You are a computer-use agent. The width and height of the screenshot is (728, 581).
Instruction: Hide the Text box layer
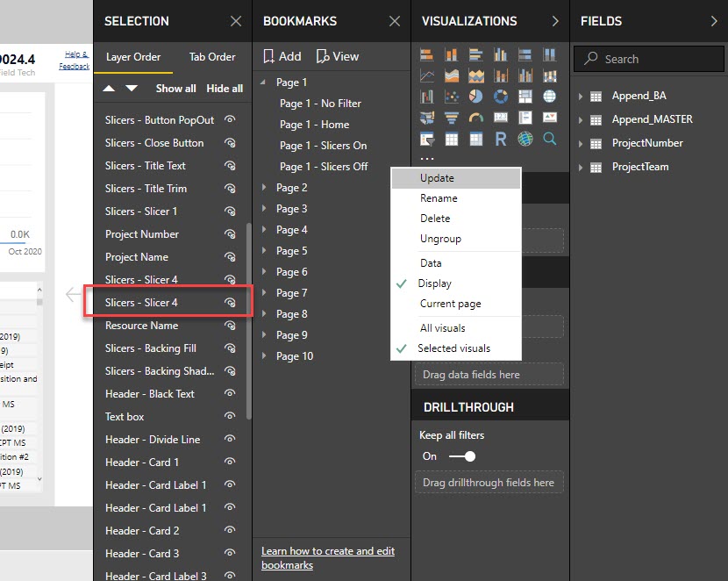[x=230, y=416]
